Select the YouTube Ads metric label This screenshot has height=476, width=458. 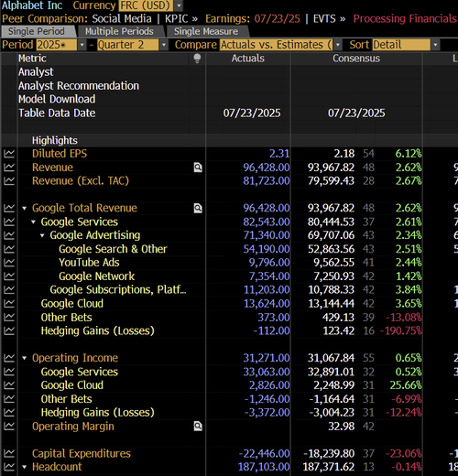coord(89,263)
